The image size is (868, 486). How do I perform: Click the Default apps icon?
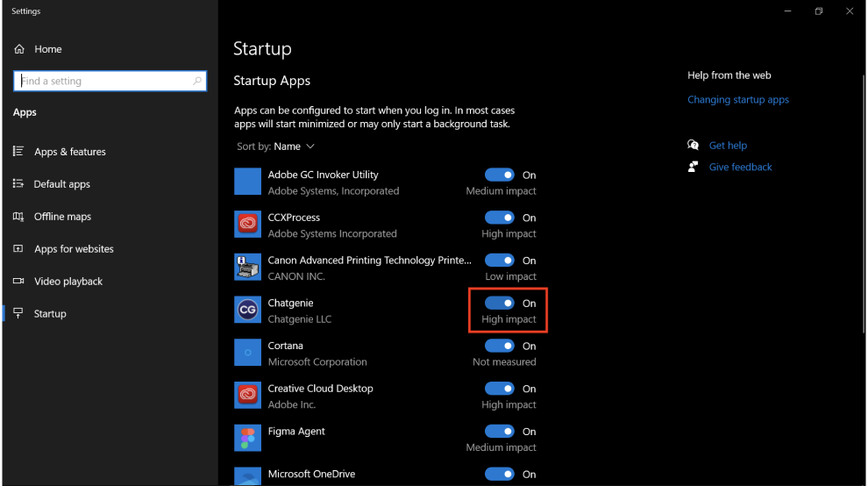point(18,183)
